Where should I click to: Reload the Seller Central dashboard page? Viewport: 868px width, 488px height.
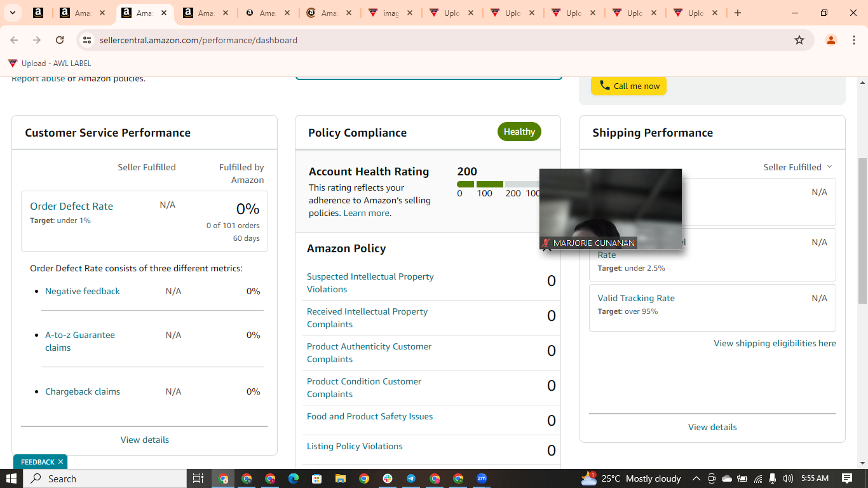pos(60,40)
